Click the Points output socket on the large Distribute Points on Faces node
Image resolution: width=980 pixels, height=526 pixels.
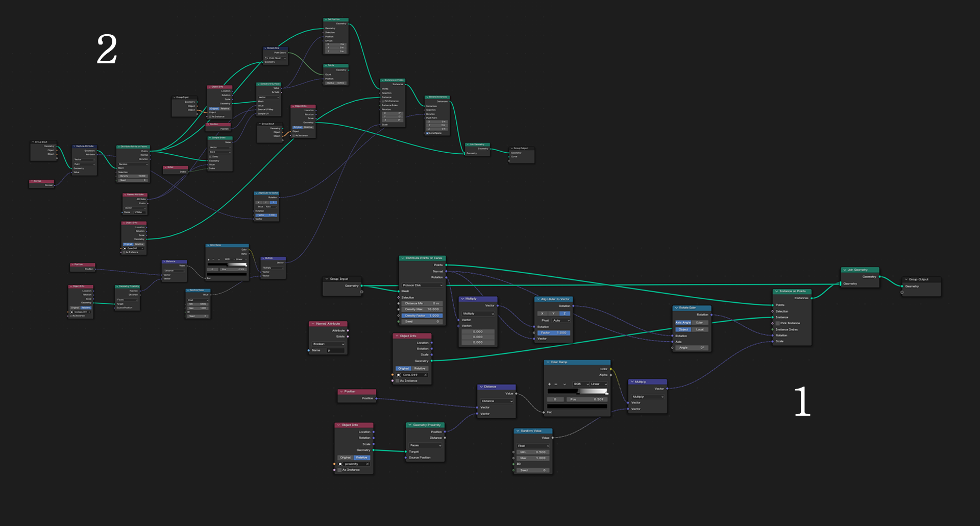coord(446,265)
